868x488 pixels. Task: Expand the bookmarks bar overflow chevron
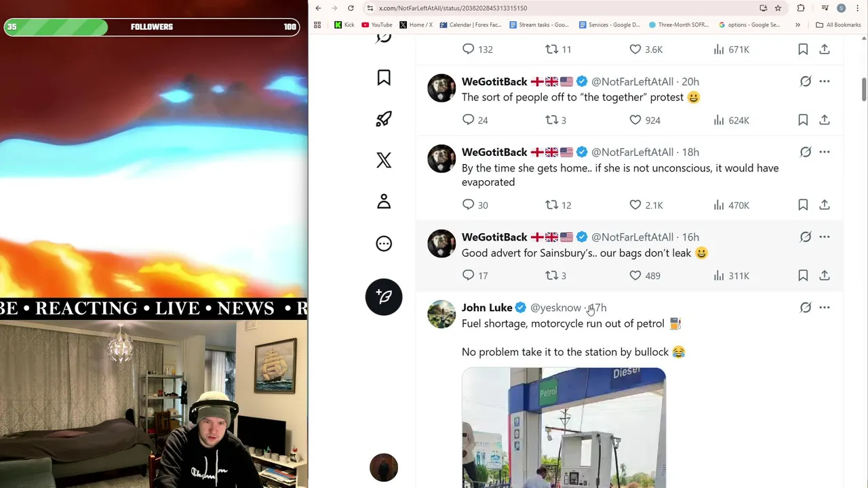point(797,25)
